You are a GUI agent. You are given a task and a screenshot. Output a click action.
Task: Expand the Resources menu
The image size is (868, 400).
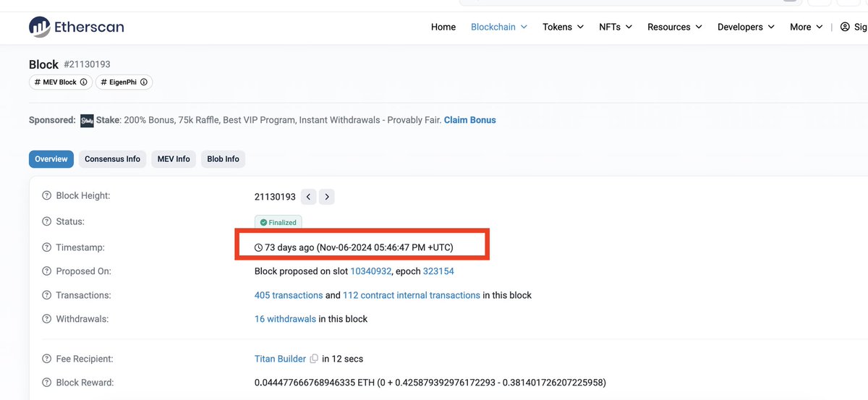point(675,27)
